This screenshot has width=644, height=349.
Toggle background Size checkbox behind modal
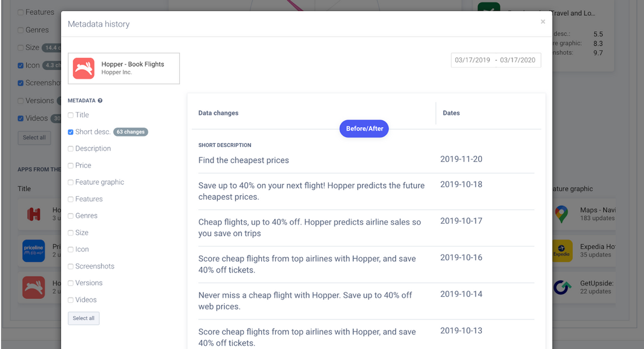(20, 47)
